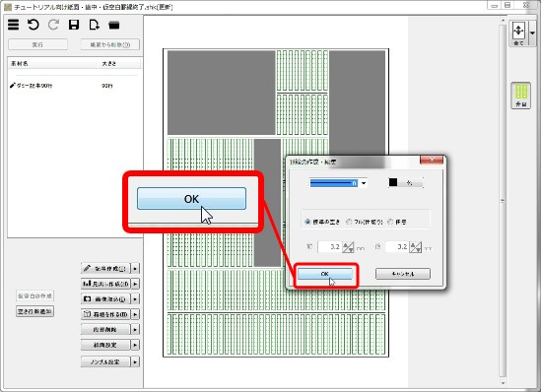Expand the arrow beside the image insert button
541x392 pixels.
point(135,298)
